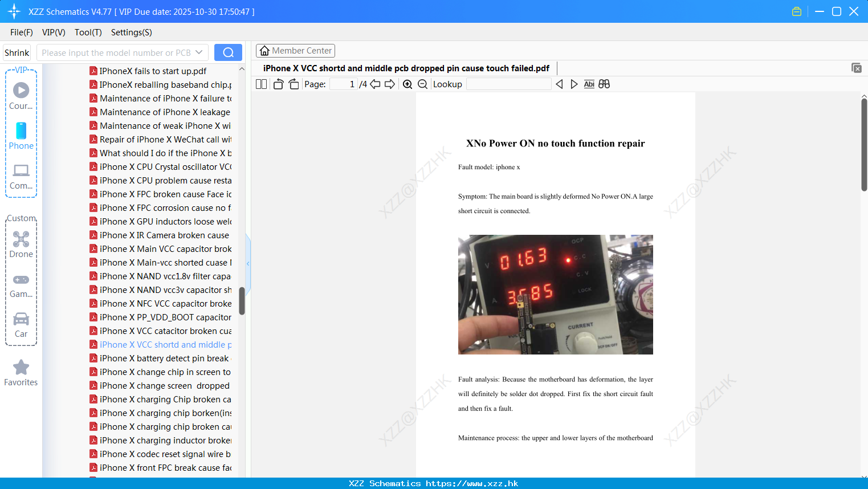Image resolution: width=868 pixels, height=489 pixels.
Task: Open iPhone X GPU inductors loose file
Action: (x=161, y=222)
